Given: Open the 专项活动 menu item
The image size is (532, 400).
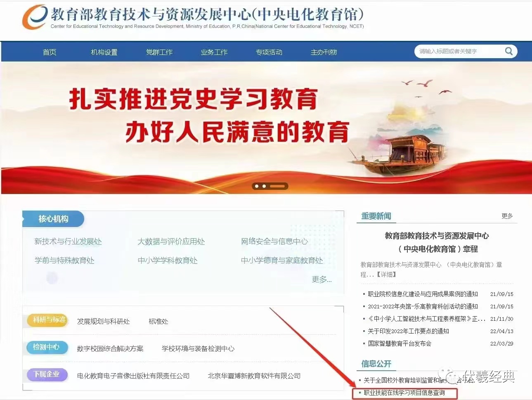Looking at the screenshot, I should [x=269, y=52].
